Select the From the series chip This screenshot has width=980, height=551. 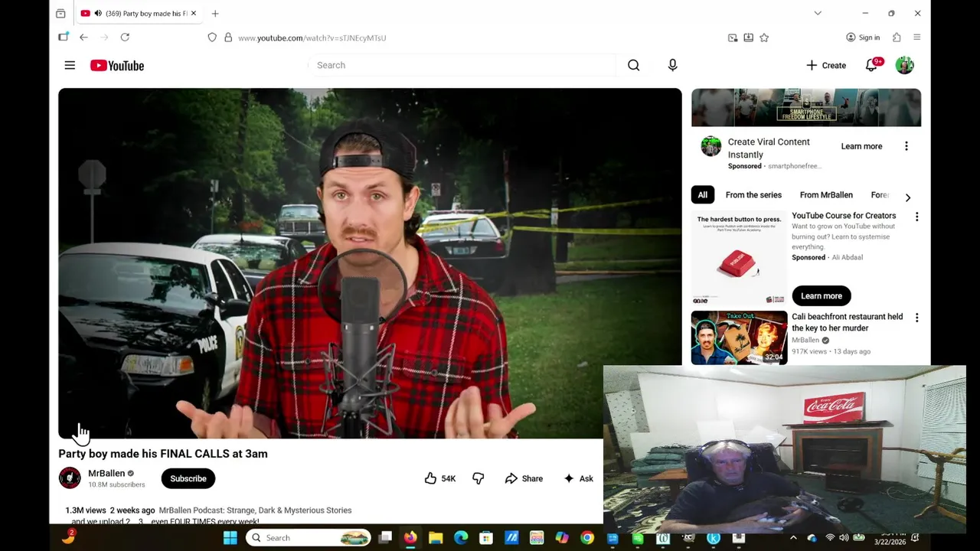[753, 195]
